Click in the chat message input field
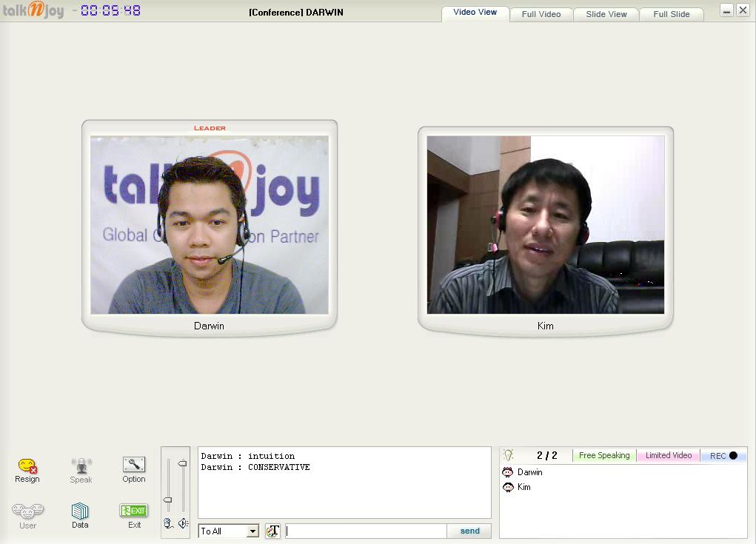756x544 pixels. (366, 531)
